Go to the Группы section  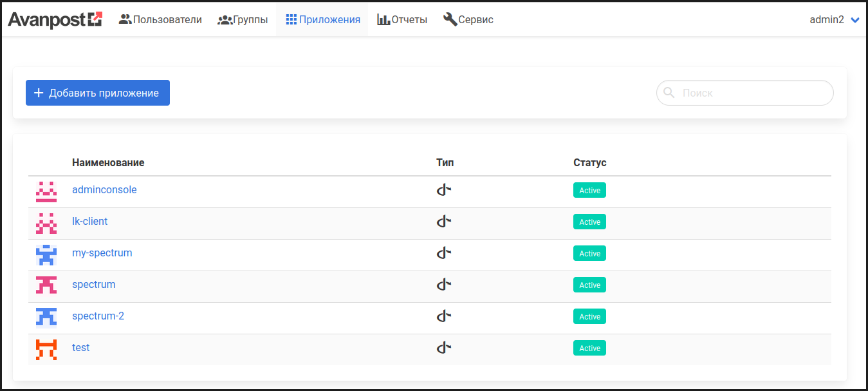click(x=243, y=20)
